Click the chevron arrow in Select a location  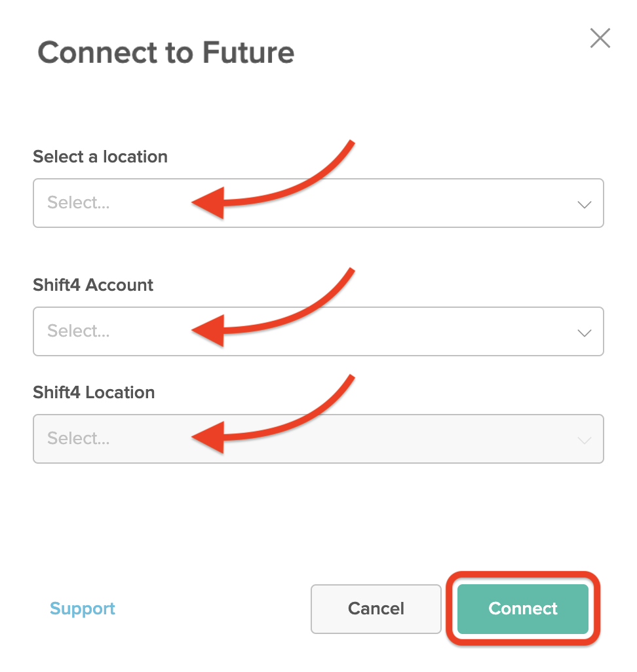click(x=584, y=204)
